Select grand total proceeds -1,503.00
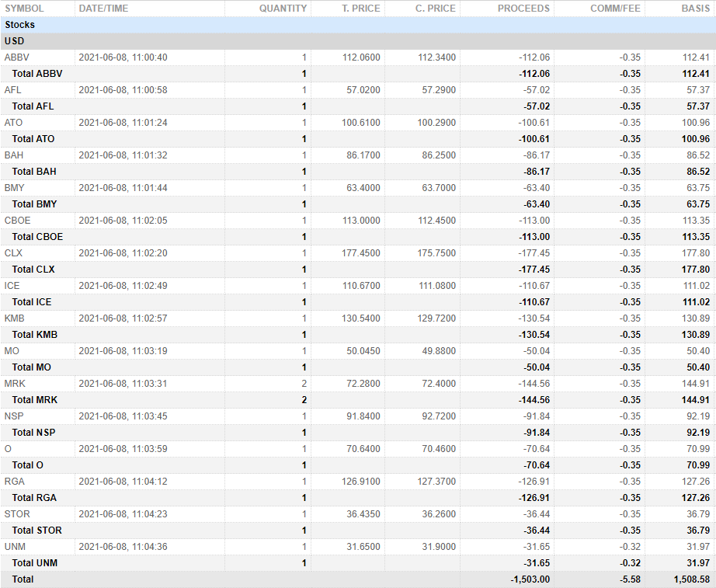Image resolution: width=716 pixels, height=588 pixels. click(x=530, y=579)
